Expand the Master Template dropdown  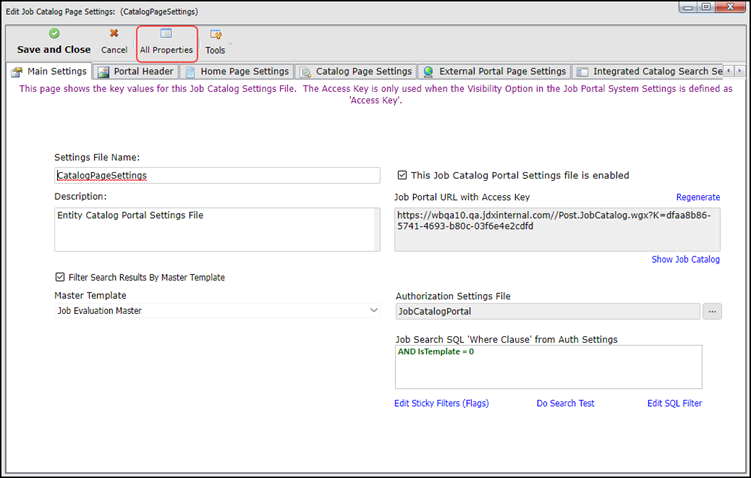coord(374,310)
